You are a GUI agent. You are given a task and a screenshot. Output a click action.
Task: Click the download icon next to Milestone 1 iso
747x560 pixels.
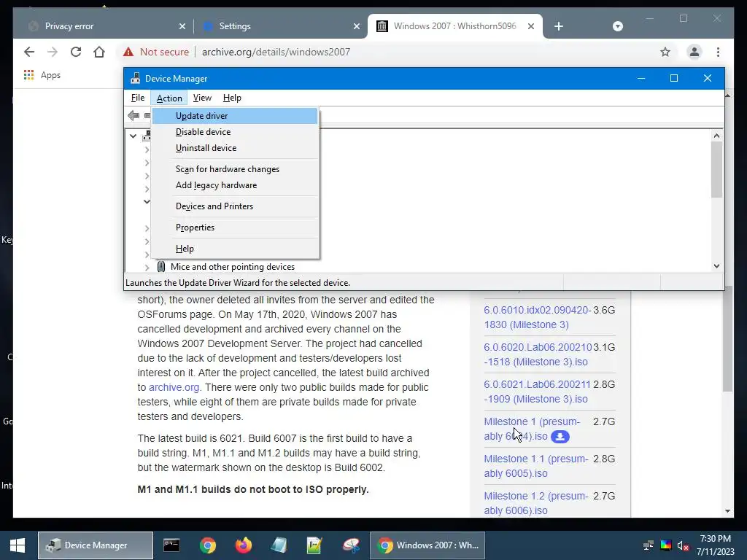tap(560, 436)
